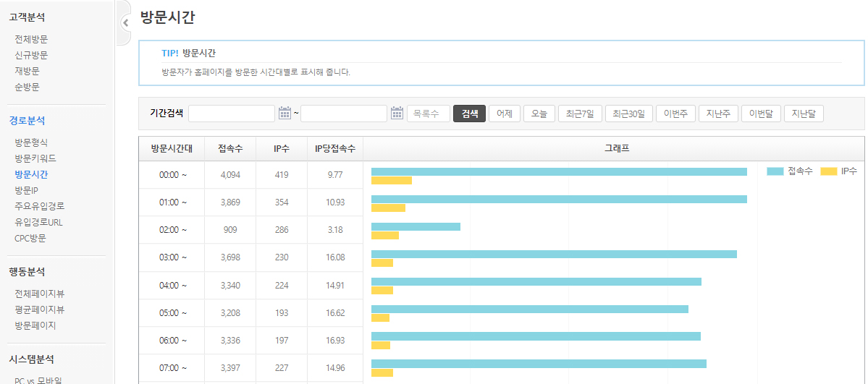The height and width of the screenshot is (384, 868).
Task: Open the start date calendar picker
Action: pyautogui.click(x=285, y=114)
